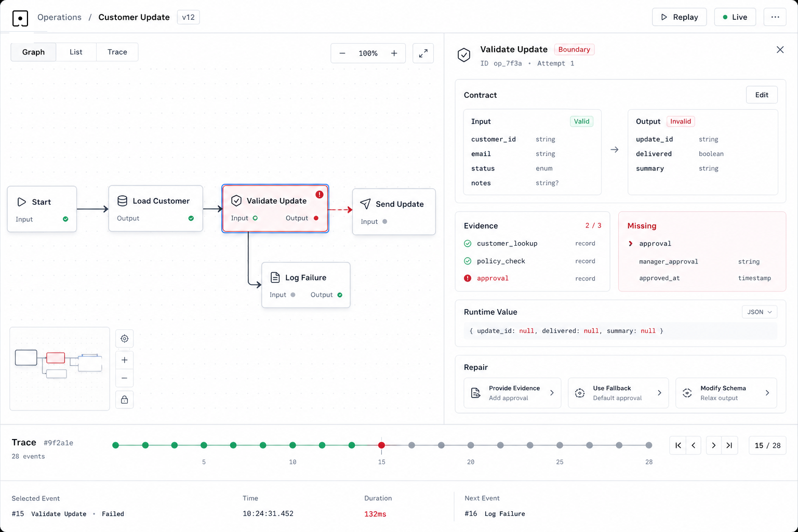Click the 100% zoom value
Viewport: 798px width, 532px height.
pyautogui.click(x=368, y=53)
